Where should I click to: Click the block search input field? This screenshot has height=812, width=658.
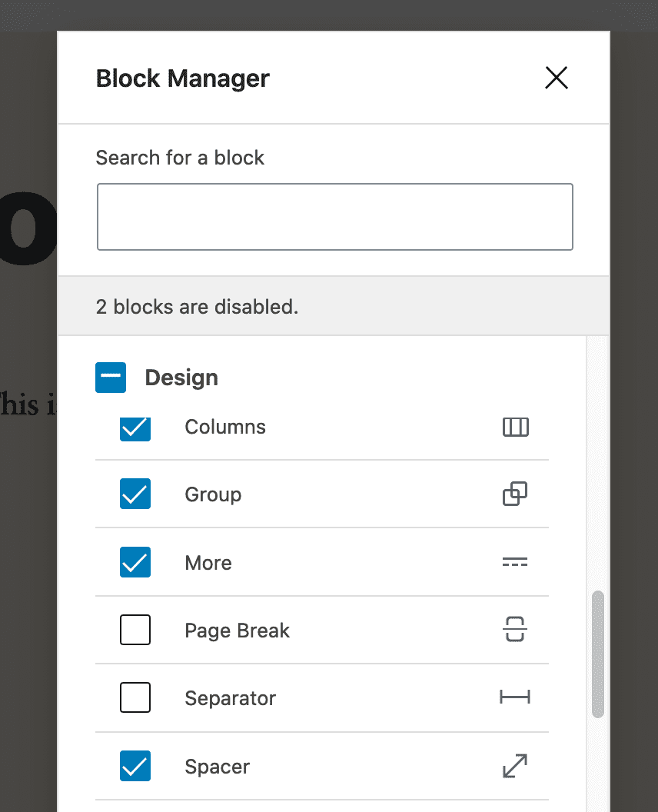[334, 216]
